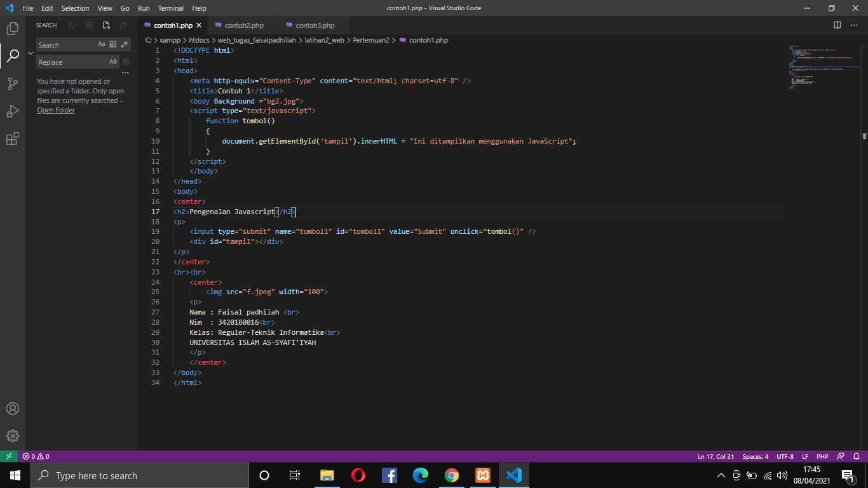Click the remote window indicator in status bar
This screenshot has height=488, width=868.
click(x=9, y=456)
